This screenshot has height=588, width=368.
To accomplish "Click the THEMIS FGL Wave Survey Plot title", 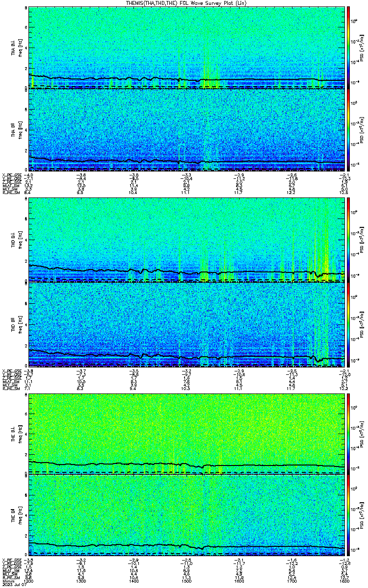I will point(186,3).
